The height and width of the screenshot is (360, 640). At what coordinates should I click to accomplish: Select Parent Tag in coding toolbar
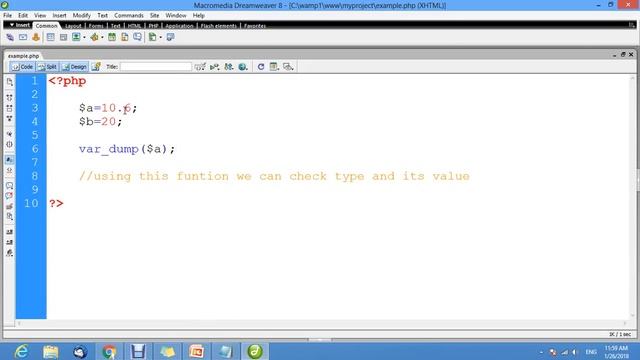(x=9, y=134)
